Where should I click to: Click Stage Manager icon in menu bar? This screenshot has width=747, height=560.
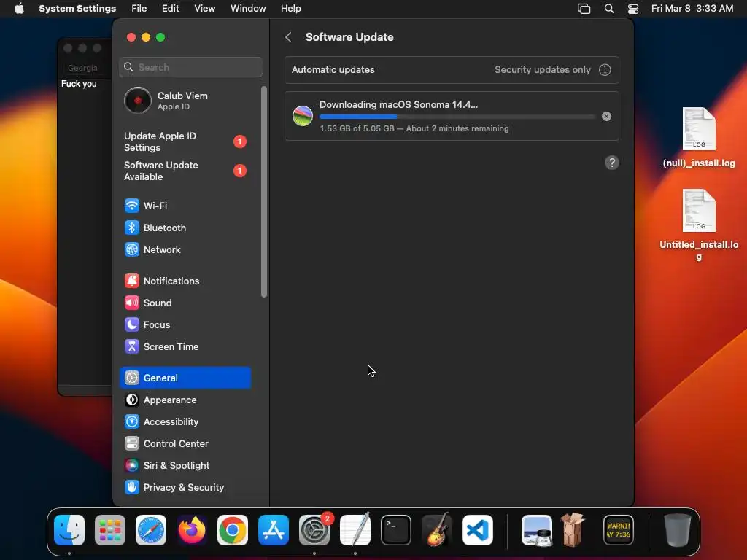pyautogui.click(x=584, y=9)
